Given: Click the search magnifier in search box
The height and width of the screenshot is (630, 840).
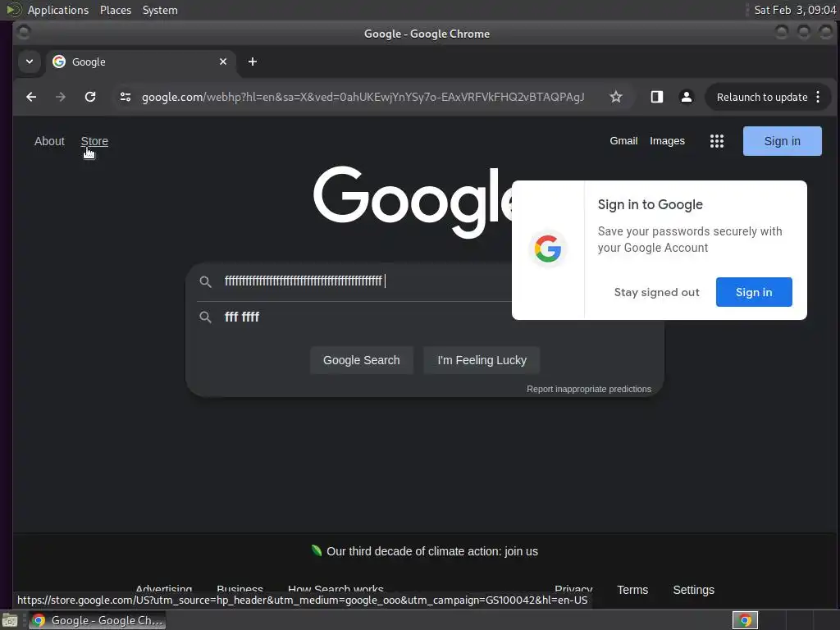Looking at the screenshot, I should click(205, 281).
